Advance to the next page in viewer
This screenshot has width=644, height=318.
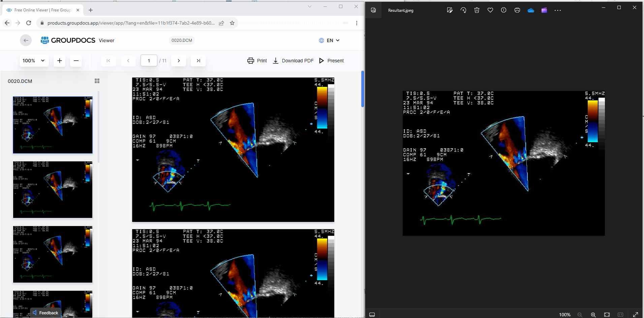coord(179,61)
